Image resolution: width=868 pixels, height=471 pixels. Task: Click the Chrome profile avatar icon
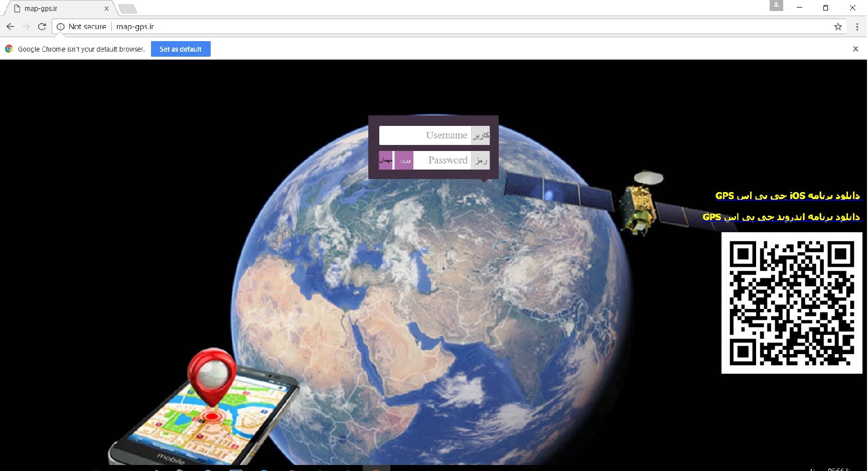pyautogui.click(x=776, y=6)
